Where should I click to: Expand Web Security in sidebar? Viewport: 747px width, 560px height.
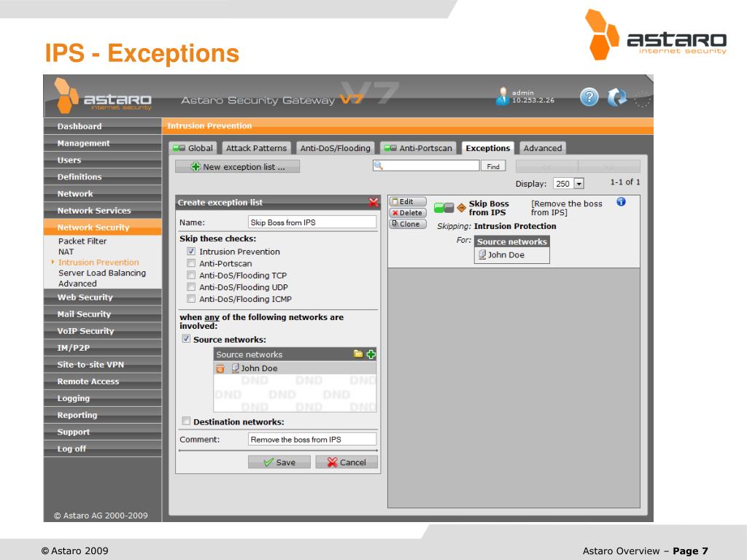pos(102,297)
